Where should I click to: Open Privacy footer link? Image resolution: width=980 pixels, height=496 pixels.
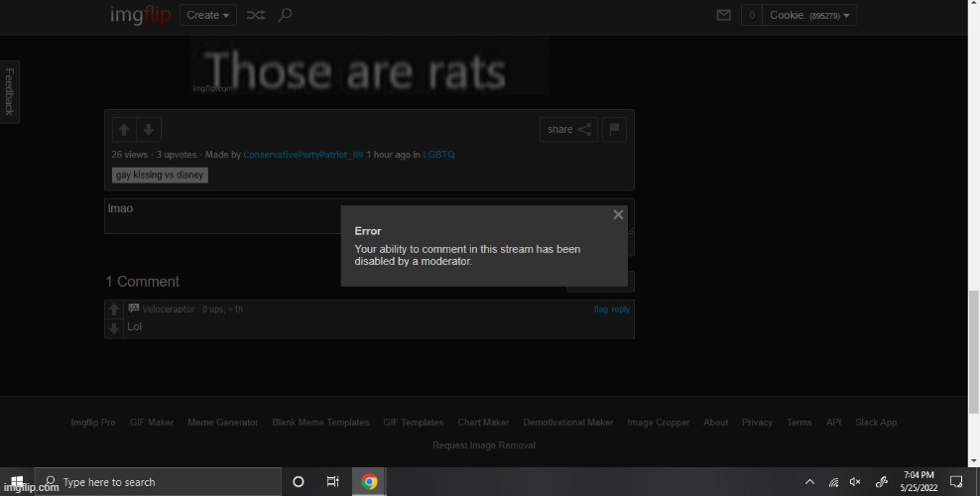(757, 423)
